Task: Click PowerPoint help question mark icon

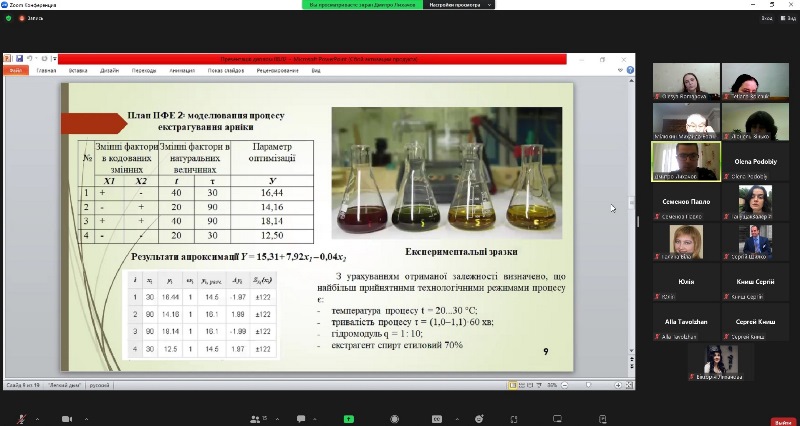Action: pyautogui.click(x=631, y=70)
